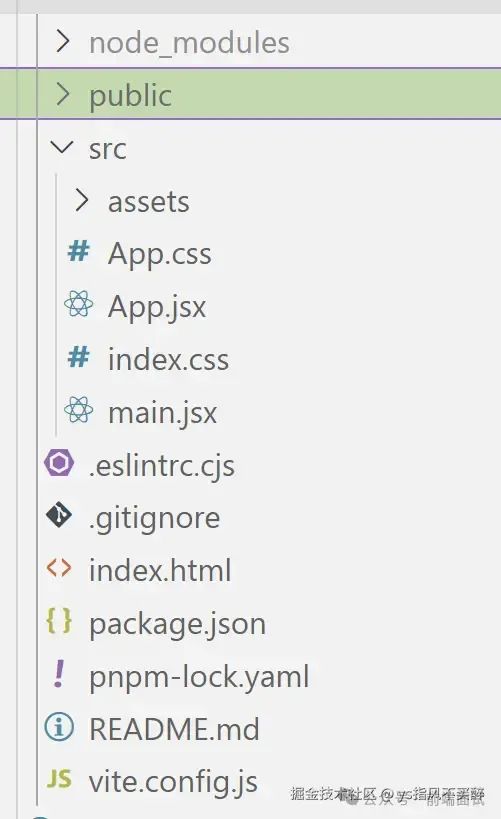Viewport: 501px width, 819px height.
Task: Expand the node_modules folder chevron
Action: tap(63, 41)
